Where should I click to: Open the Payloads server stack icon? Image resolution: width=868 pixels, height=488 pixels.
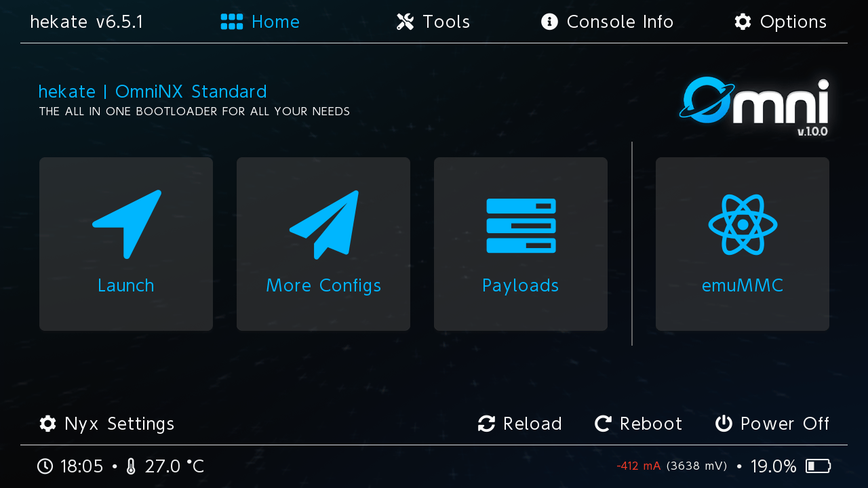click(x=521, y=226)
